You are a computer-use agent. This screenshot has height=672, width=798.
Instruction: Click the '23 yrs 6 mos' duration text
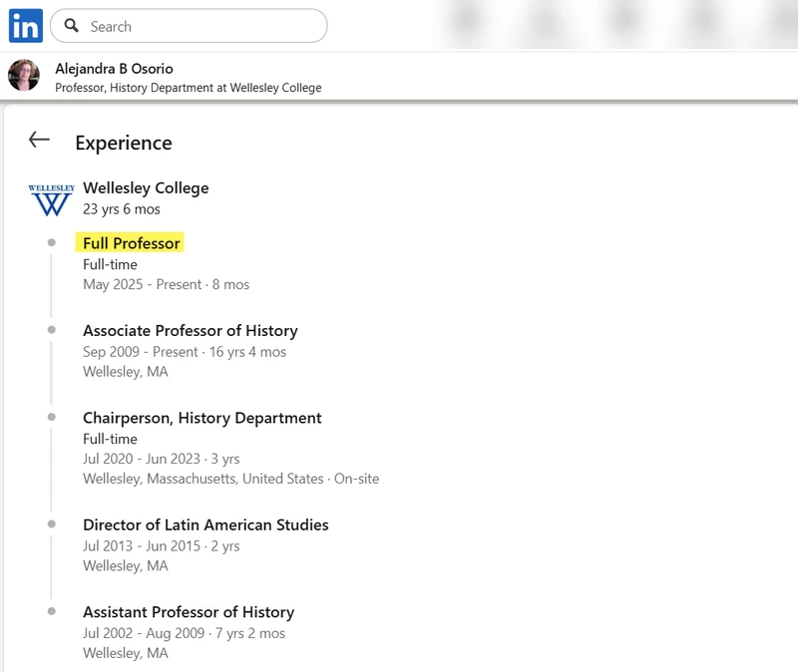[122, 209]
